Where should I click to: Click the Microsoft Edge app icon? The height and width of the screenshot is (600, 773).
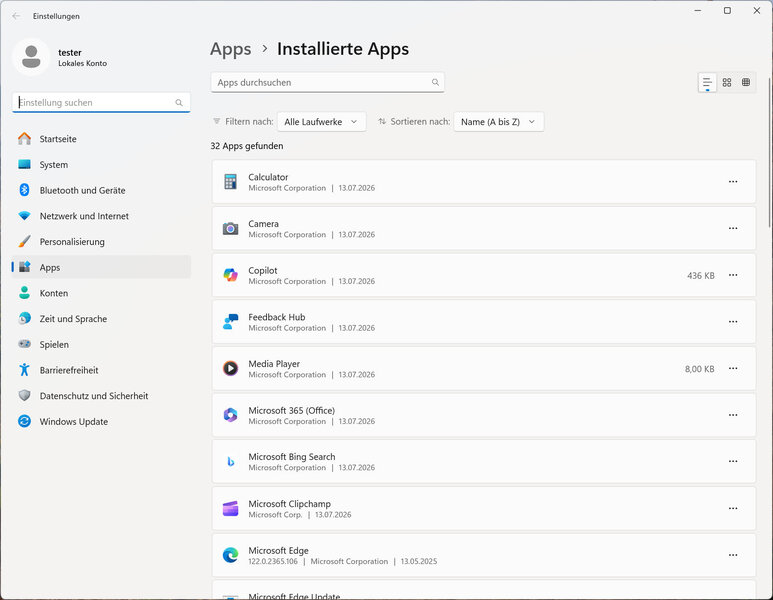pos(230,555)
